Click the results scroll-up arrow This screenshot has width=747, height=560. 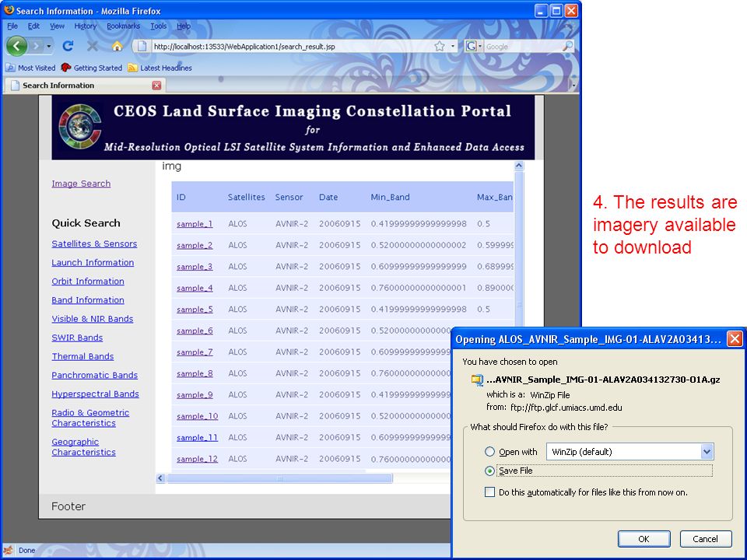coord(519,166)
